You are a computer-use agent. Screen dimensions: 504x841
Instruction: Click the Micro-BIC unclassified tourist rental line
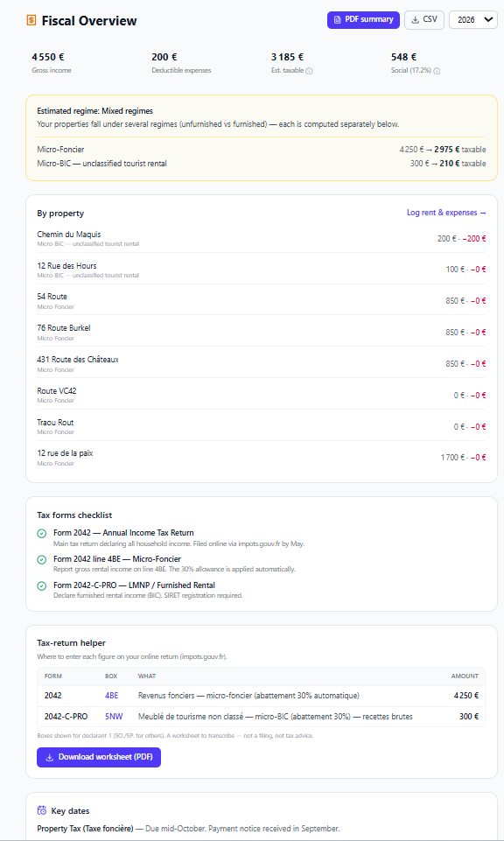click(262, 163)
